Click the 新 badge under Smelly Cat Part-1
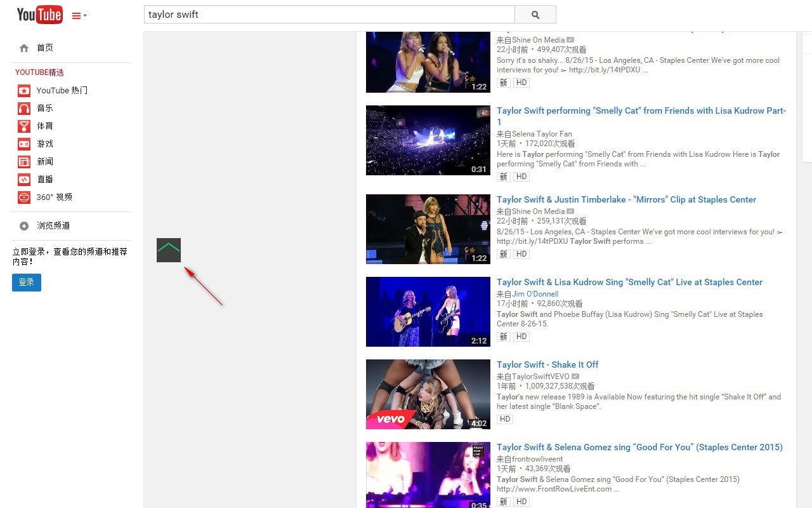The image size is (812, 508). point(503,177)
